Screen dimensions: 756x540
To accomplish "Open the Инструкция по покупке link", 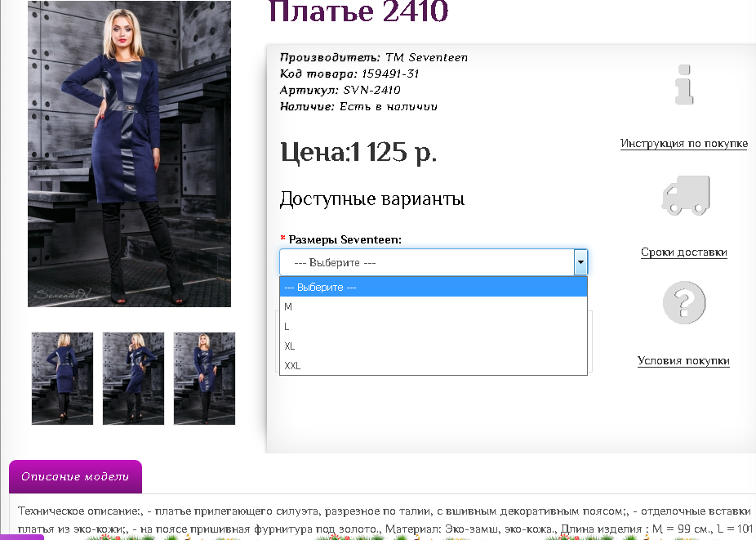I will click(x=683, y=143).
